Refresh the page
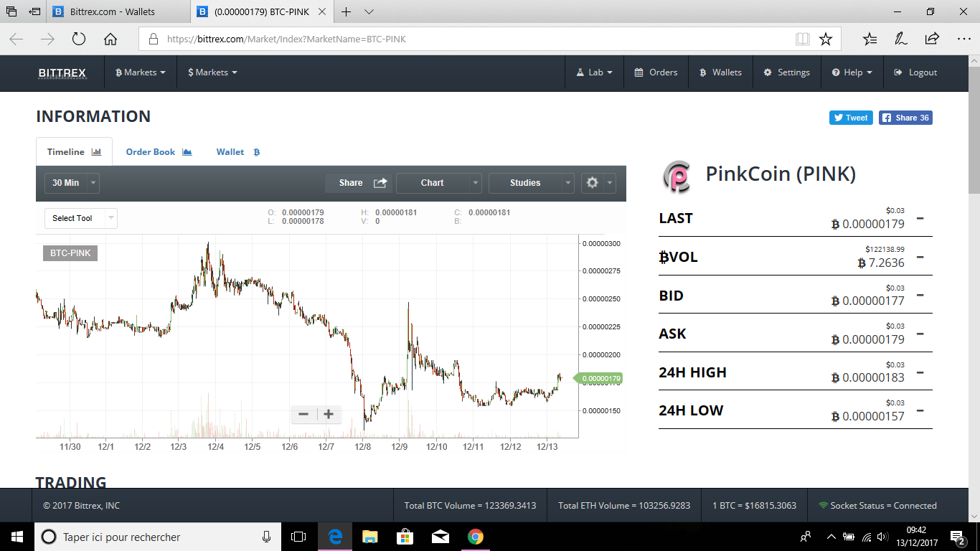This screenshot has width=980, height=551. 79,39
